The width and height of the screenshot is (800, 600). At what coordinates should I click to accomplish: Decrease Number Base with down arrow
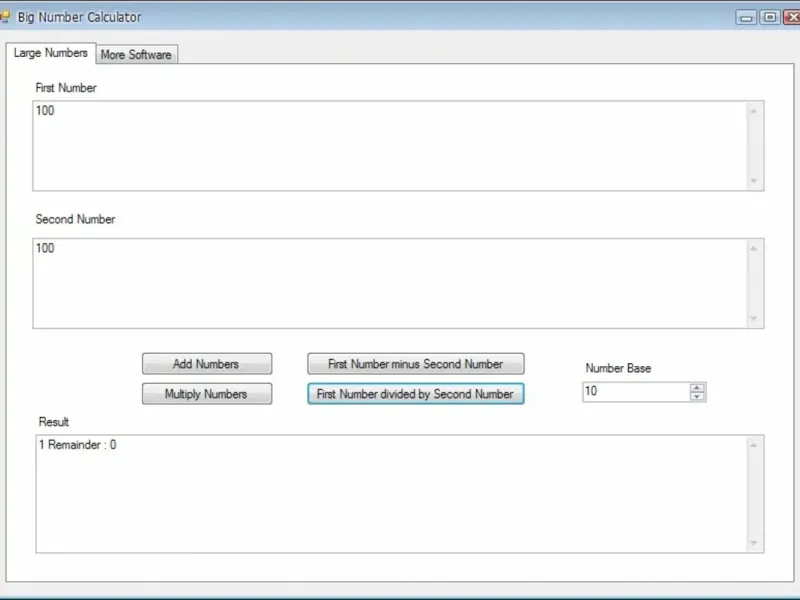(697, 396)
